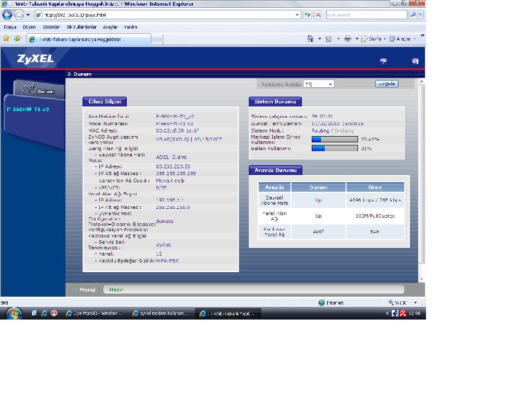The image size is (532, 399).
Task: Click the browser Forward arrow
Action: (x=19, y=15)
